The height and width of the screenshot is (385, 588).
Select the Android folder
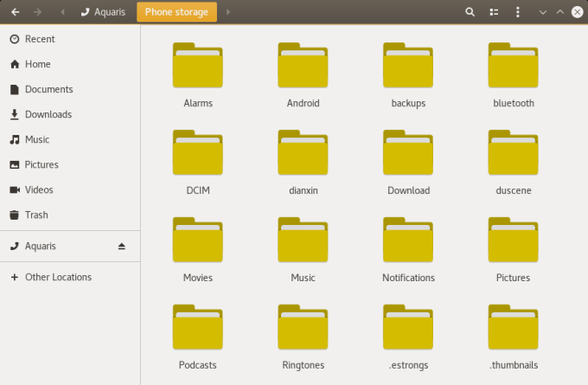tap(303, 66)
